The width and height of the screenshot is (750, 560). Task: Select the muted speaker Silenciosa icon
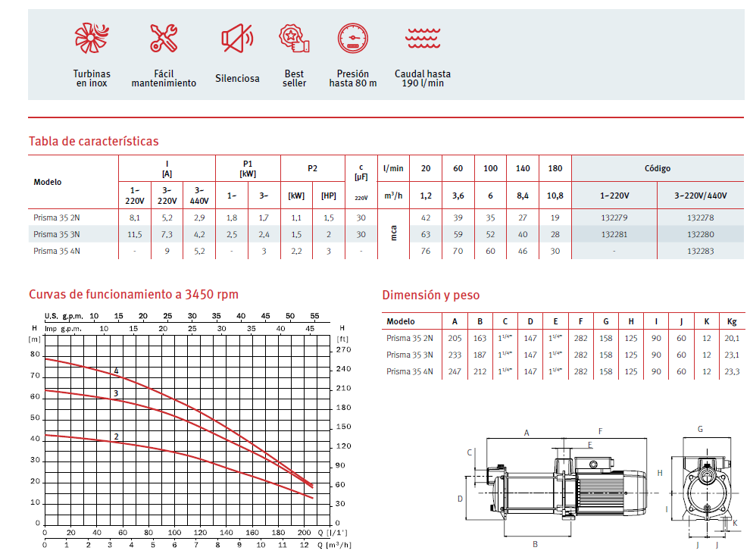click(x=237, y=38)
